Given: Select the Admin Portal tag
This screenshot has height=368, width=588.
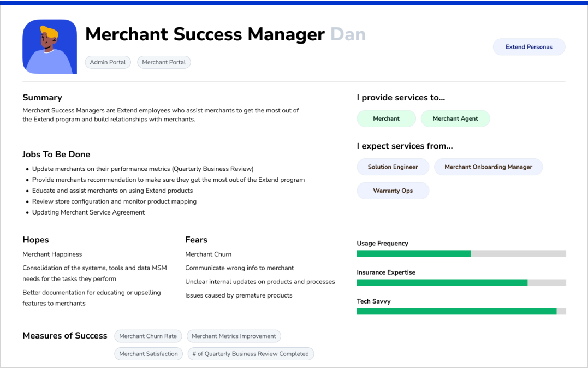Looking at the screenshot, I should (x=108, y=62).
